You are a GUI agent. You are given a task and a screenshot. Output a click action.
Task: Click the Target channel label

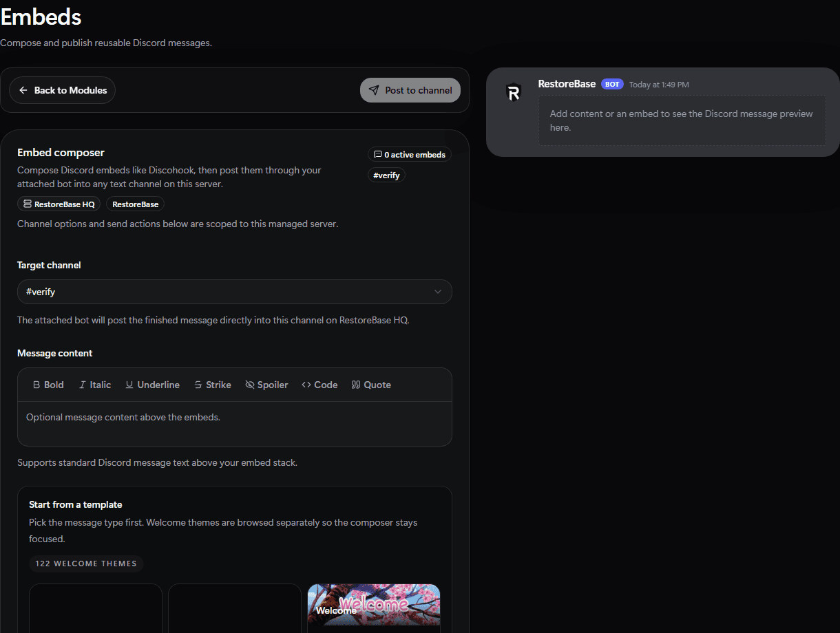pyautogui.click(x=49, y=265)
